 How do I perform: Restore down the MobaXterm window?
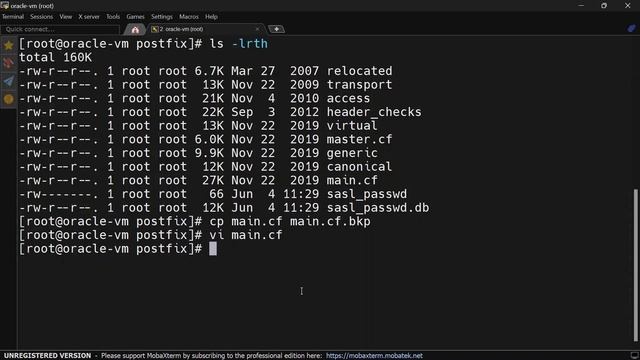(x=604, y=5)
